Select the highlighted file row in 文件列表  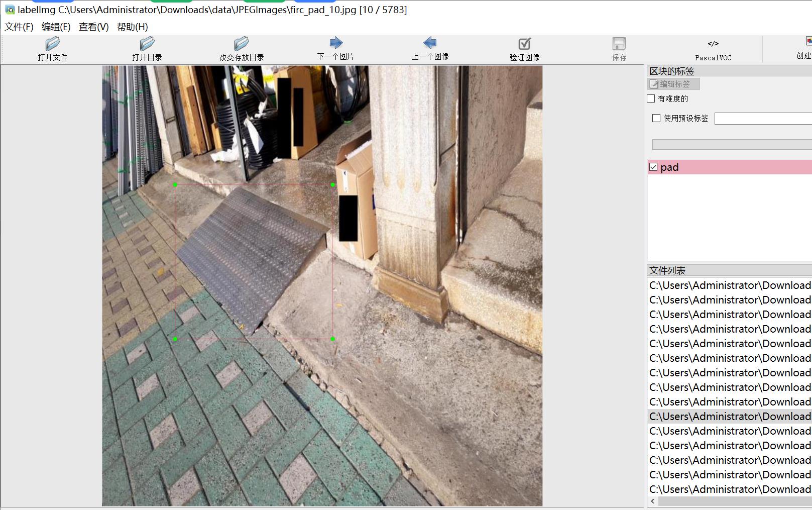[730, 416]
